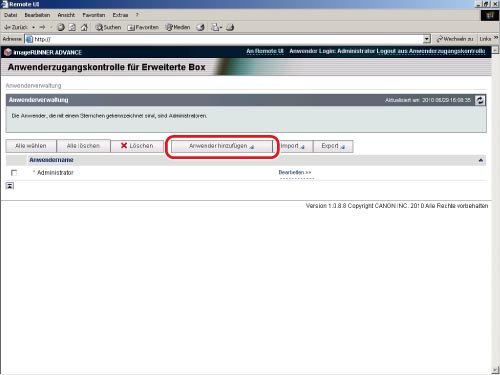Viewport: 500px width, 375px height.
Task: Click the Medien toolbar button
Action: pyautogui.click(x=178, y=27)
